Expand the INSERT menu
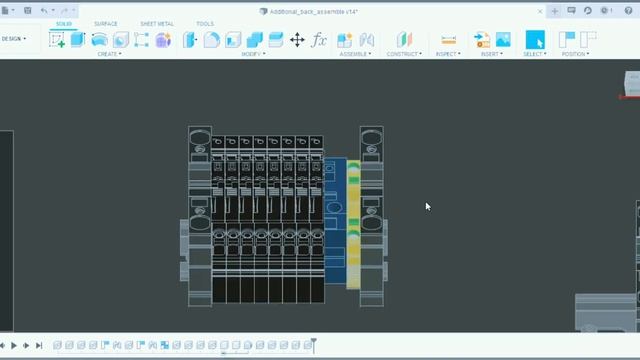 pyautogui.click(x=492, y=54)
